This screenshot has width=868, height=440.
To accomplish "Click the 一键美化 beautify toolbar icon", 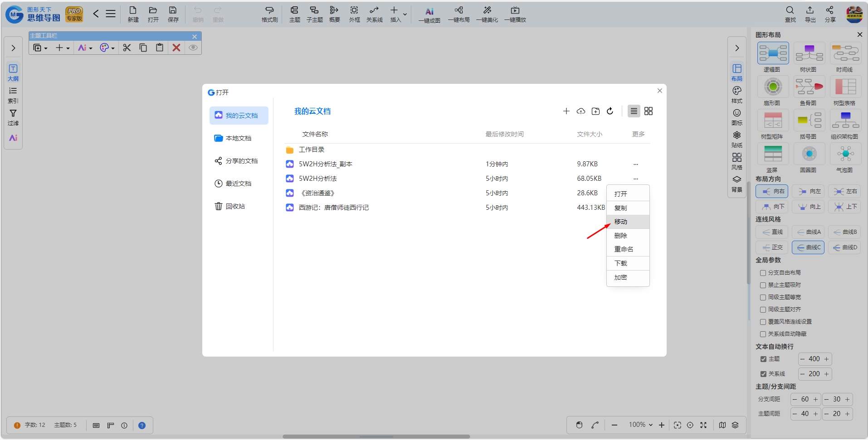I will [487, 14].
